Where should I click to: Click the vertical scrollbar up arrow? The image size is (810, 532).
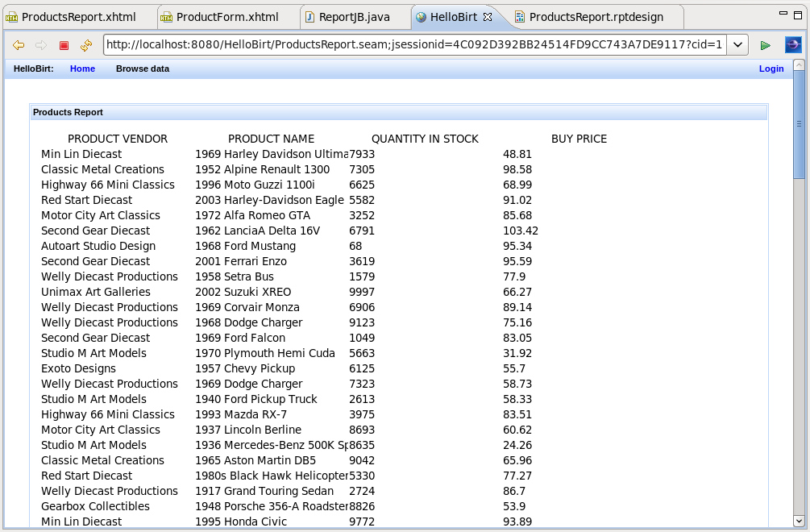(x=799, y=65)
